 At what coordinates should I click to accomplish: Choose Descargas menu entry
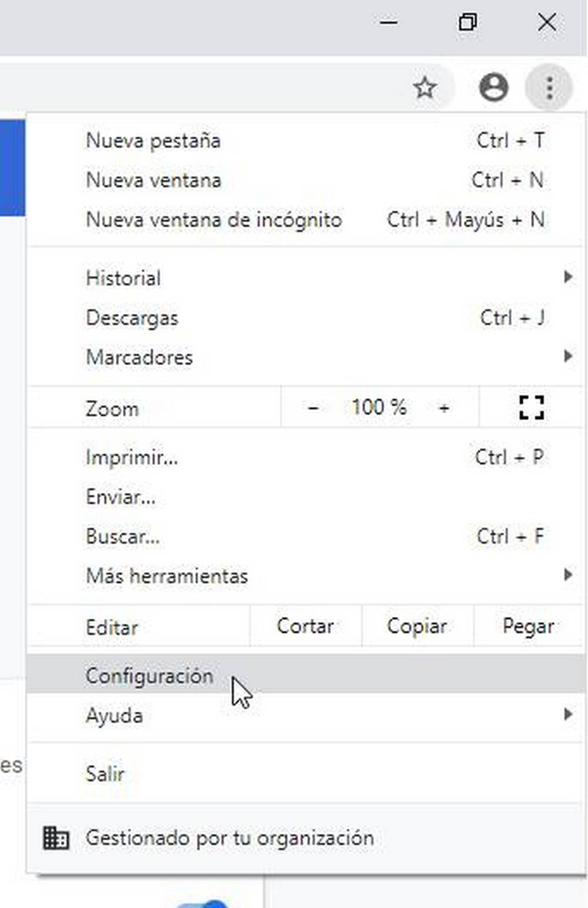pyautogui.click(x=132, y=318)
